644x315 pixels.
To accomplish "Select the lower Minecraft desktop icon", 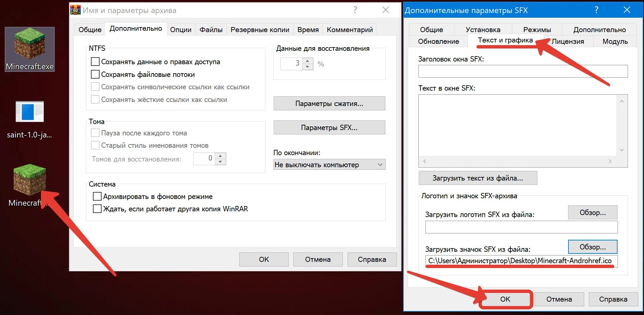I will pos(29,186).
